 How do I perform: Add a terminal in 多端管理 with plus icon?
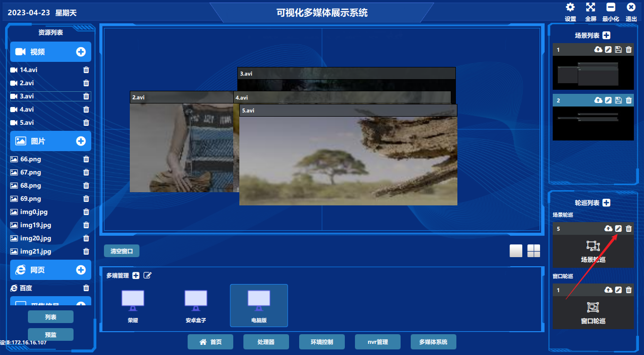tap(136, 275)
